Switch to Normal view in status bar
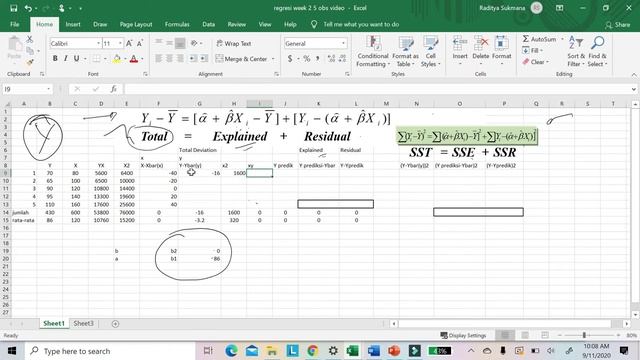The width and height of the screenshot is (640, 360). [505, 335]
